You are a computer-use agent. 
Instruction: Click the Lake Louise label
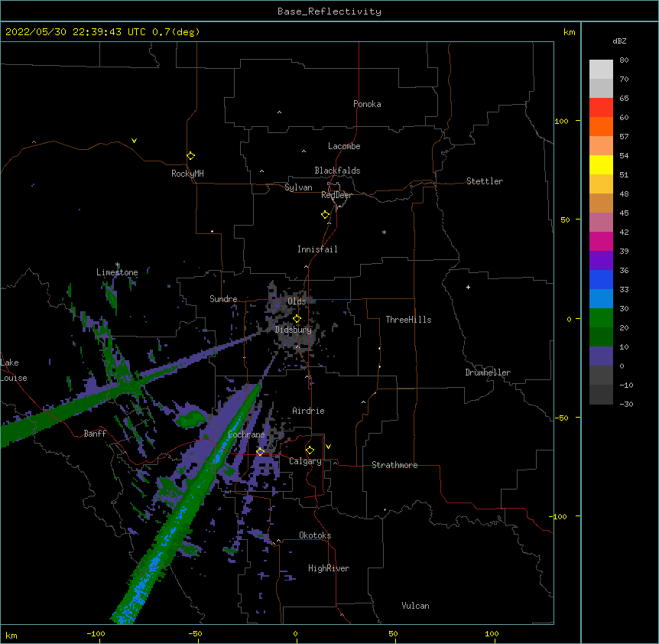14,370
